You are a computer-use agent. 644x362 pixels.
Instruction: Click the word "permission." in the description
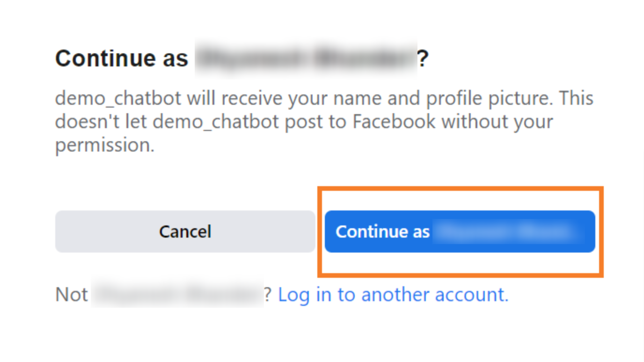click(104, 145)
